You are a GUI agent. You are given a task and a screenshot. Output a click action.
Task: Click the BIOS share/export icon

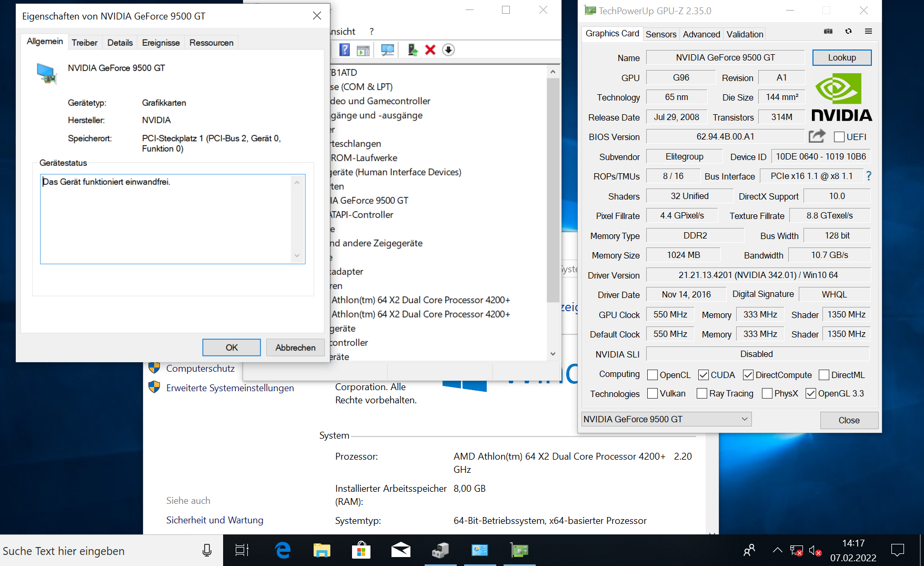point(817,136)
